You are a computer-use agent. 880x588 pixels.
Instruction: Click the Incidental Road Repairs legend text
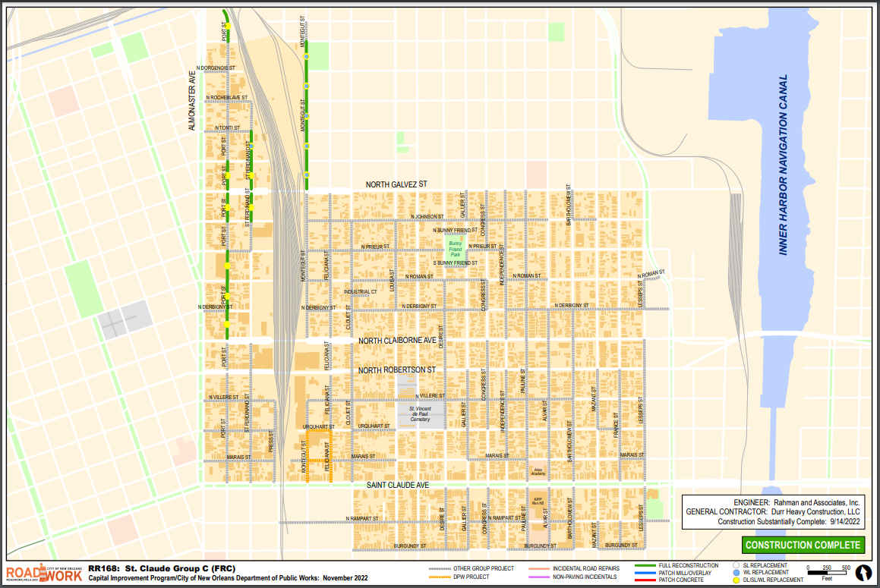(x=586, y=568)
